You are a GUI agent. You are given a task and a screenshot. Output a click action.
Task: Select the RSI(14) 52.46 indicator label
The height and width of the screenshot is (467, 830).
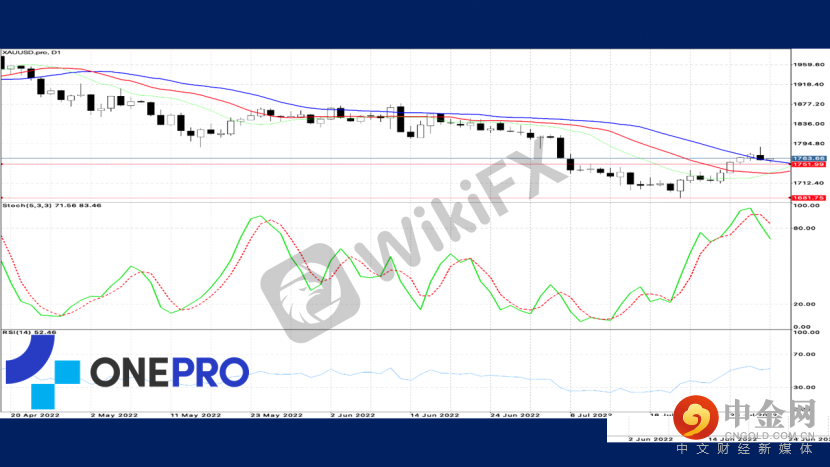pos(29,333)
